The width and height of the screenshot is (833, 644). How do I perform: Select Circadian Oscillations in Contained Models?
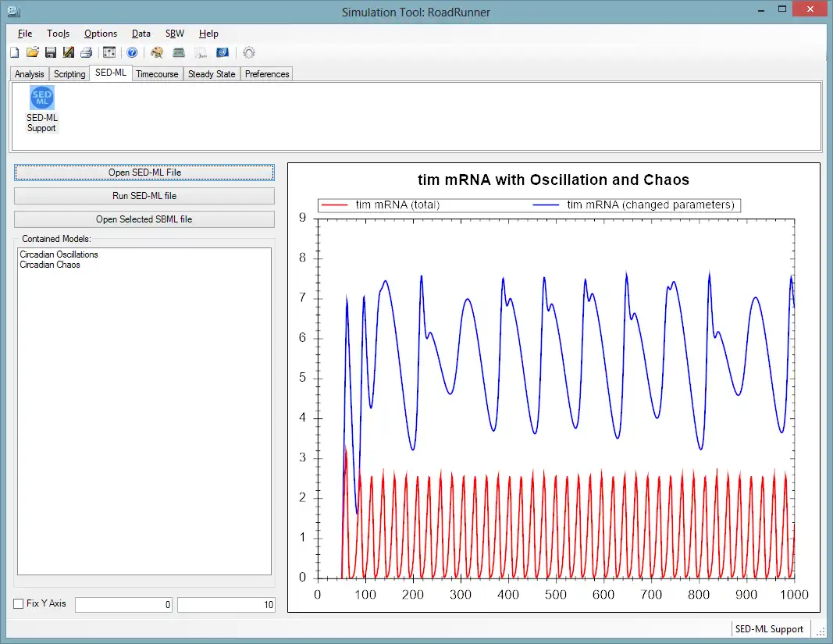pyautogui.click(x=59, y=254)
